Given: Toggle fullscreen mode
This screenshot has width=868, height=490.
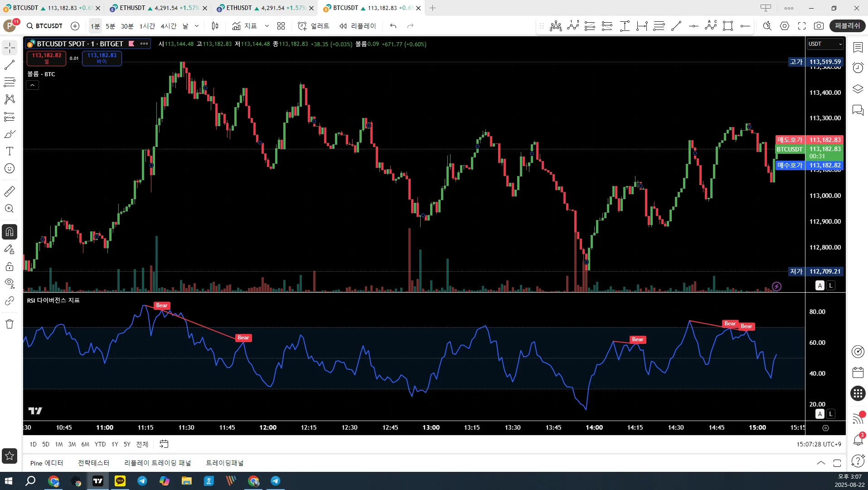Looking at the screenshot, I should click(x=802, y=26).
